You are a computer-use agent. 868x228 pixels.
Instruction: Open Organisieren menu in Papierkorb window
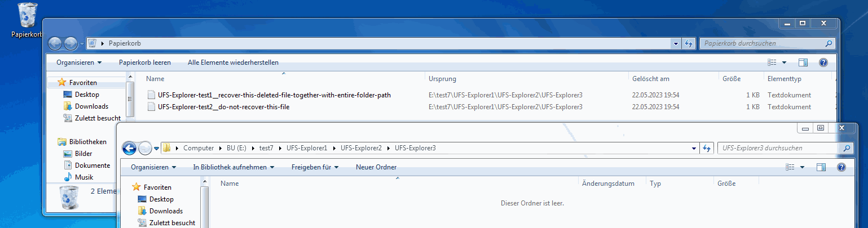click(x=79, y=62)
